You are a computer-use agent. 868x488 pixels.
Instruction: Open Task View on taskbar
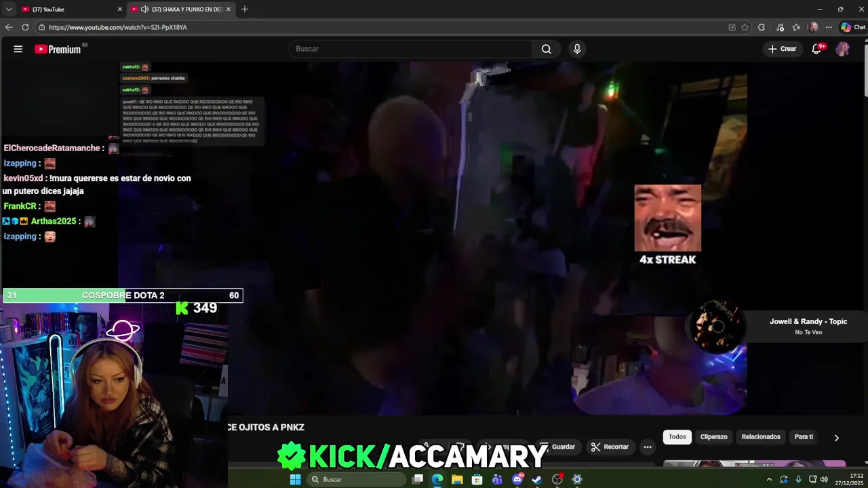pos(418,479)
